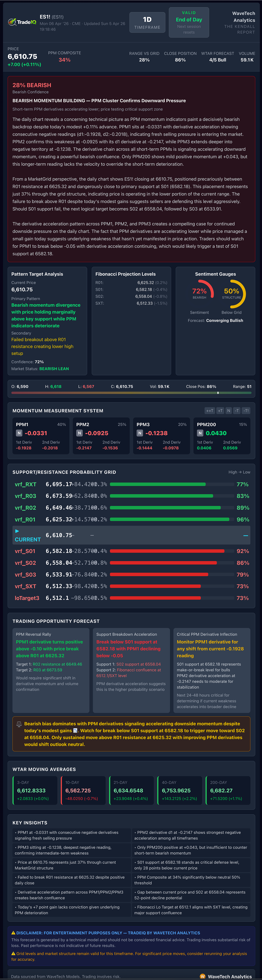Open the Critical PPM Derivative Inflection card
The height and width of the screenshot is (980, 262).
(x=212, y=670)
